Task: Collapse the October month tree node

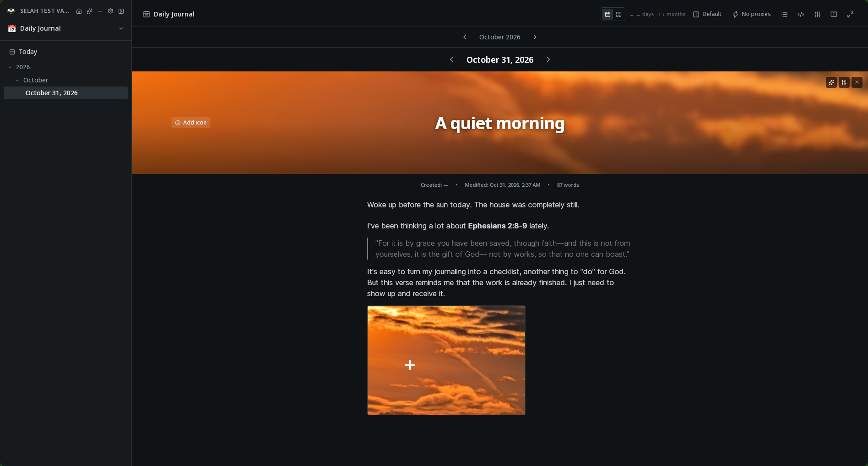Action: [x=17, y=80]
